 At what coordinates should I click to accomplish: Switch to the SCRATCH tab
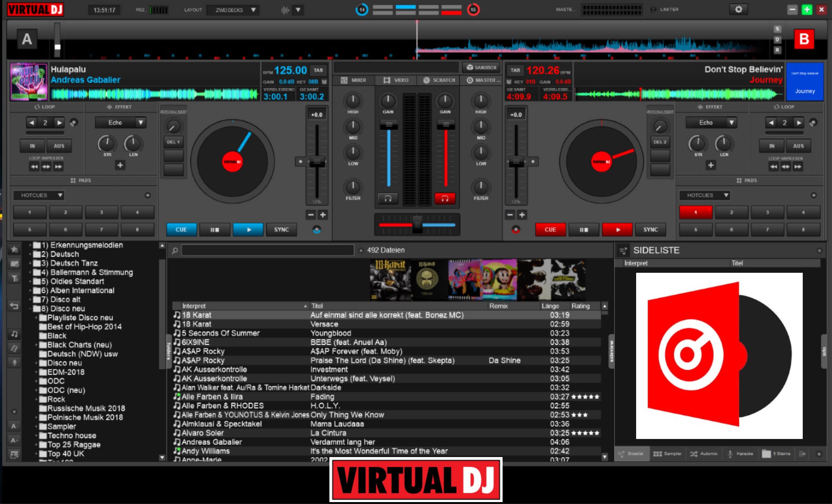pyautogui.click(x=439, y=80)
